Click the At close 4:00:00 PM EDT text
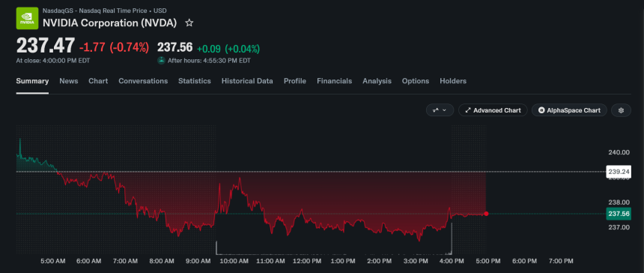644x273 pixels. click(x=53, y=61)
